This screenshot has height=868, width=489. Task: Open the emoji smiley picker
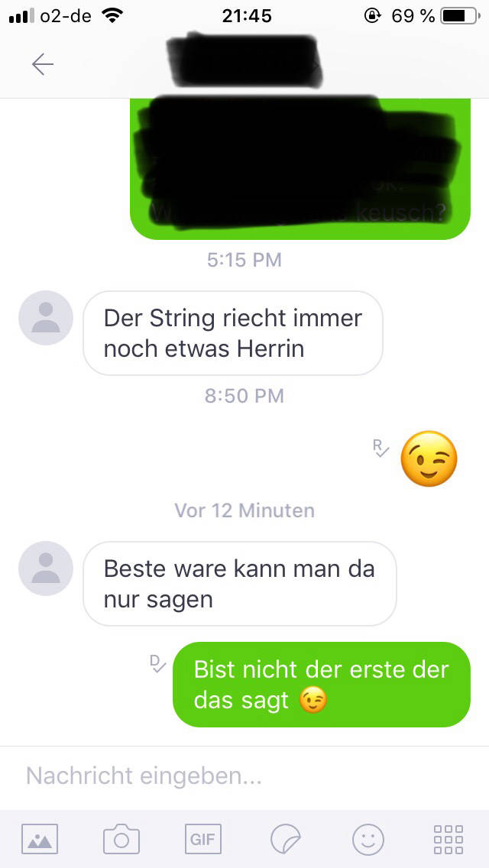[368, 839]
